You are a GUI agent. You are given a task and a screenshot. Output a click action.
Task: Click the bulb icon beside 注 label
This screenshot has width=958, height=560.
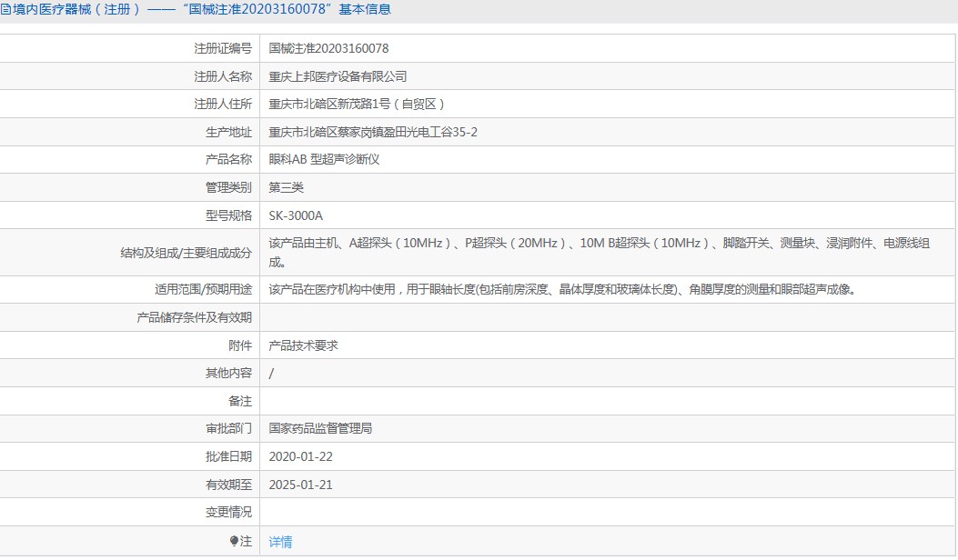234,541
